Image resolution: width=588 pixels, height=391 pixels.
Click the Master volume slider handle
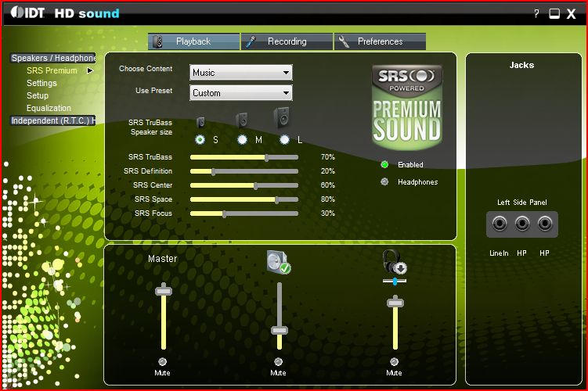[x=164, y=290]
